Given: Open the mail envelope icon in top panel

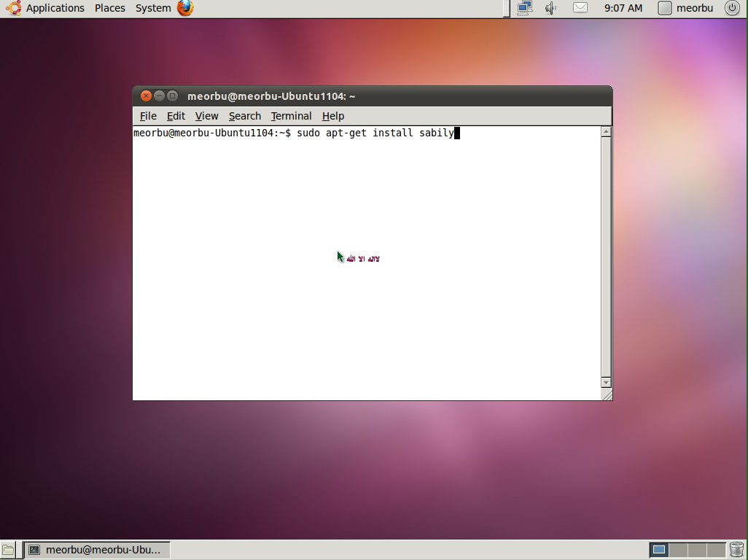Looking at the screenshot, I should pos(580,8).
